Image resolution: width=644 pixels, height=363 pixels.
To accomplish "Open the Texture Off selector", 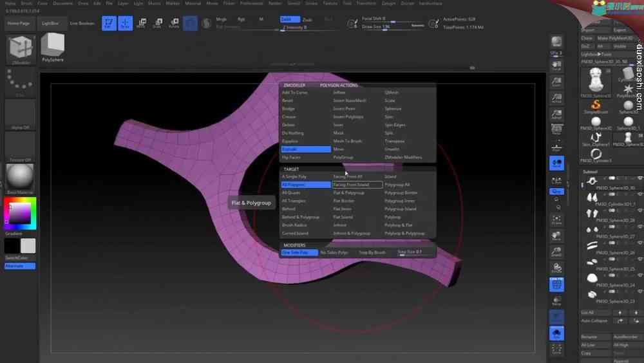I will [21, 147].
